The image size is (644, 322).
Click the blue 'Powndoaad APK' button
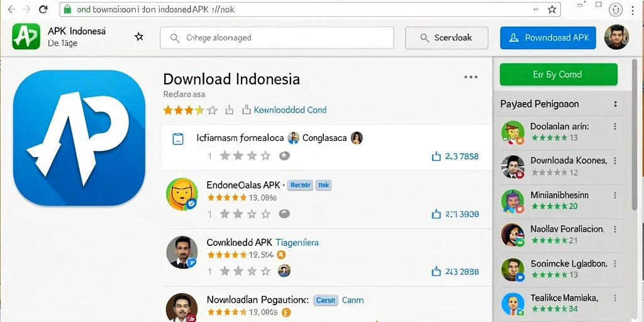tap(548, 38)
